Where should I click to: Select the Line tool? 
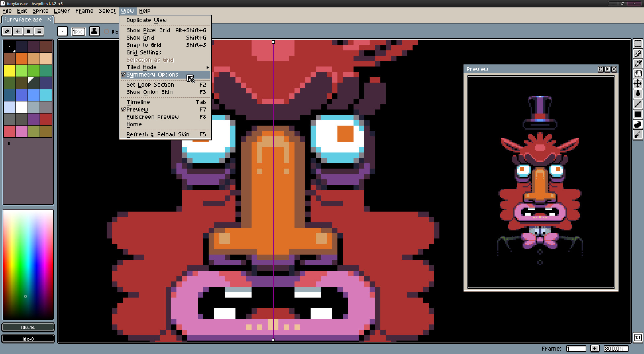[639, 104]
